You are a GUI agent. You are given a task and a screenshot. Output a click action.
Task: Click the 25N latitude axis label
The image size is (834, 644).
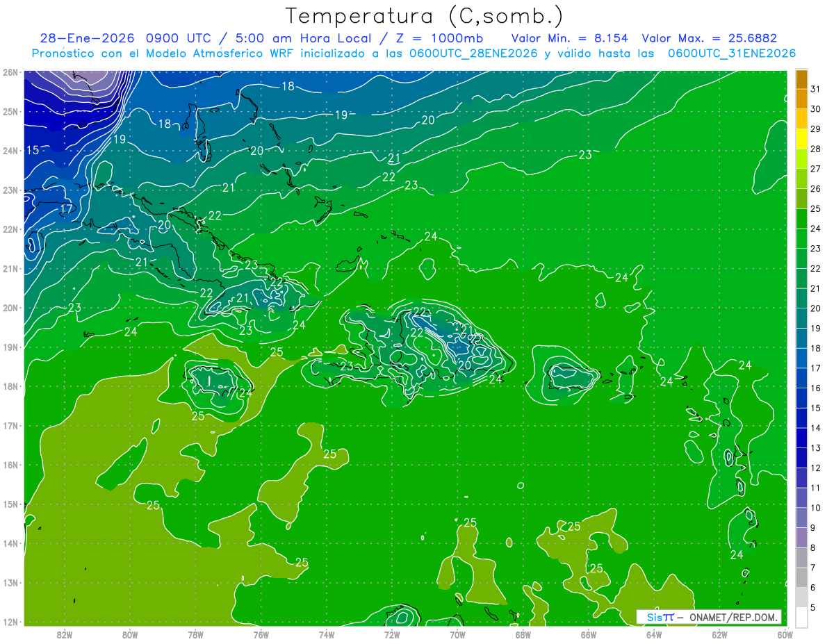coord(10,111)
